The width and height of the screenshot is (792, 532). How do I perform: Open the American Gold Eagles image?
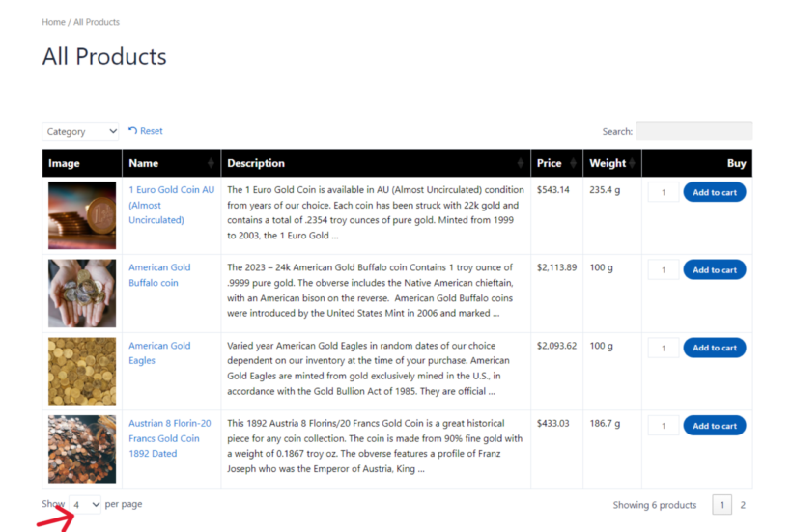click(82, 371)
